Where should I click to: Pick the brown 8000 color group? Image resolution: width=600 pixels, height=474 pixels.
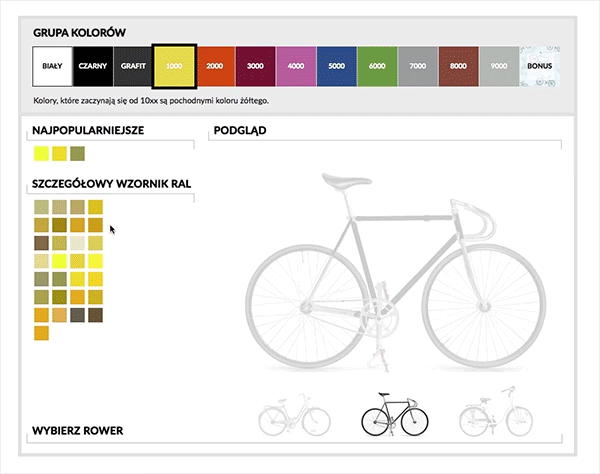click(458, 66)
